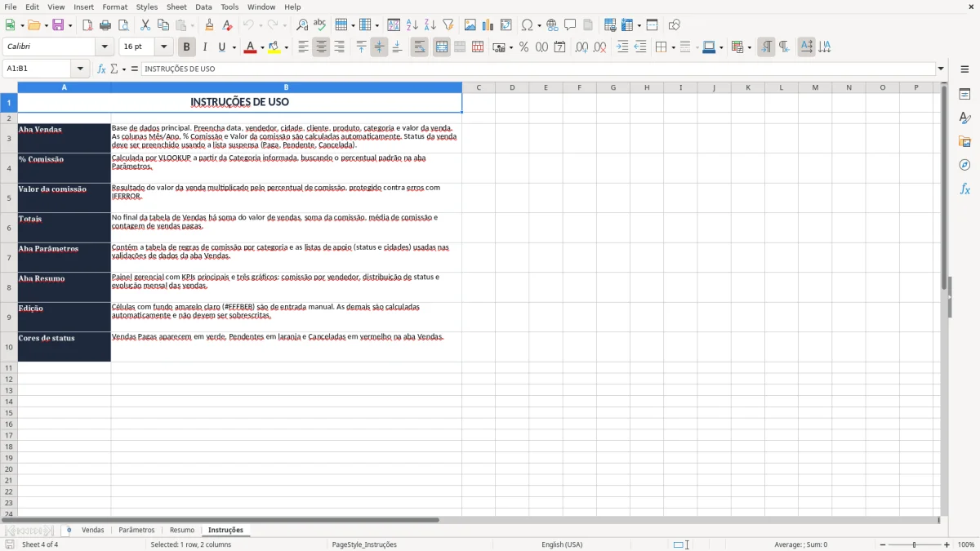Toggle Align Right
This screenshot has height=551, width=980.
click(x=339, y=47)
